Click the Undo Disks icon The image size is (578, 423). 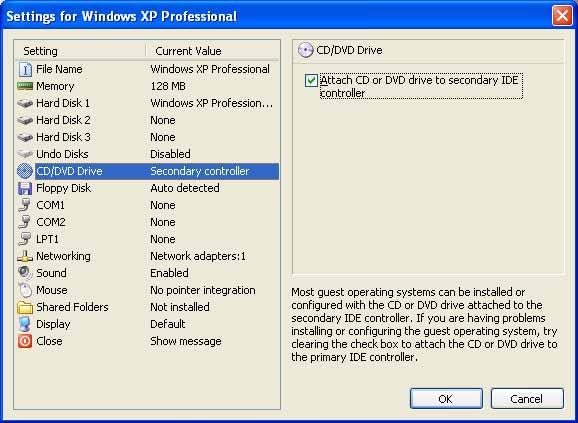coord(25,154)
